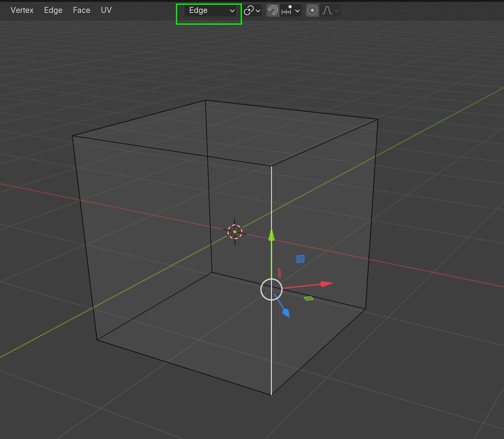
Task: Click the white circle gizmo center
Action: (271, 290)
